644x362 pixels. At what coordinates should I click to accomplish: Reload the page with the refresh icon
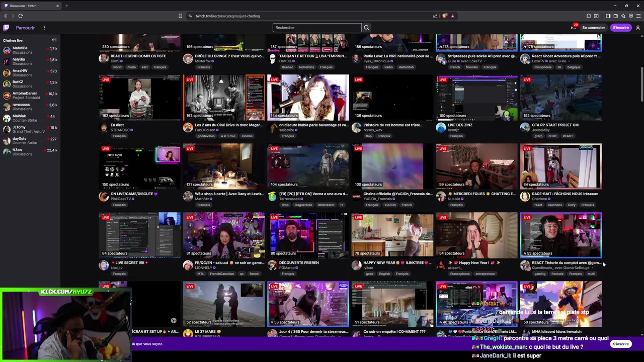[21, 16]
